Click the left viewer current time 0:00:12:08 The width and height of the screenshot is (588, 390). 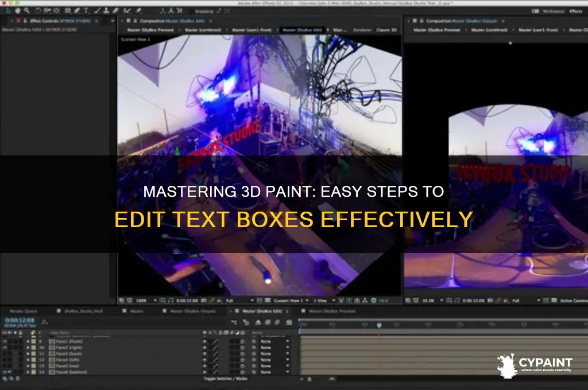point(187,301)
